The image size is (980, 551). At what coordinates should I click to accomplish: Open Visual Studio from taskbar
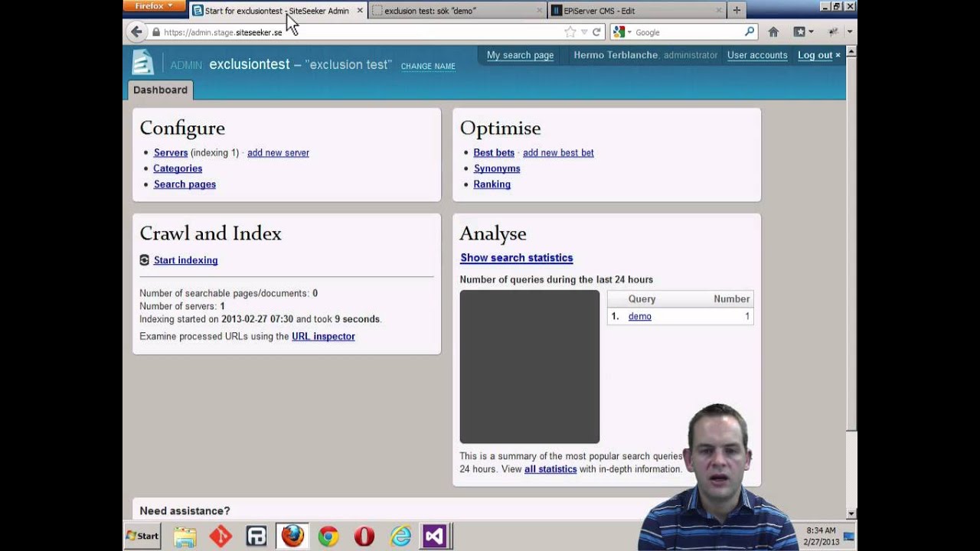point(434,536)
